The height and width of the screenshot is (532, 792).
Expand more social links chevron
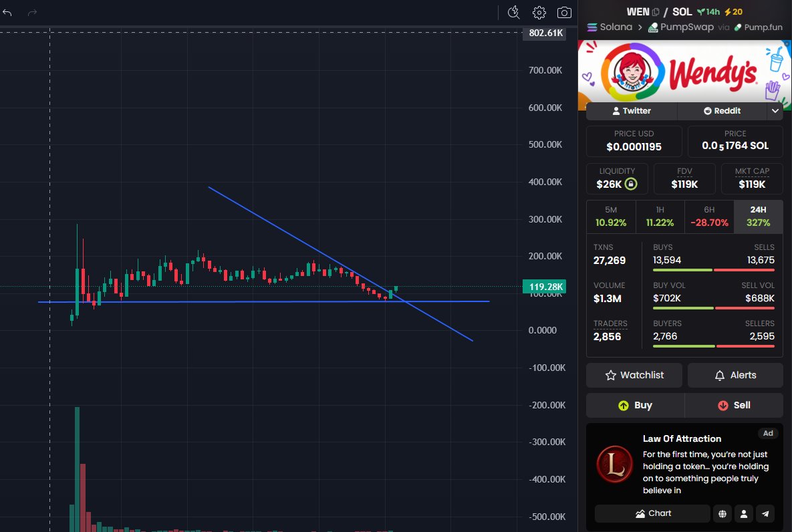tap(775, 111)
